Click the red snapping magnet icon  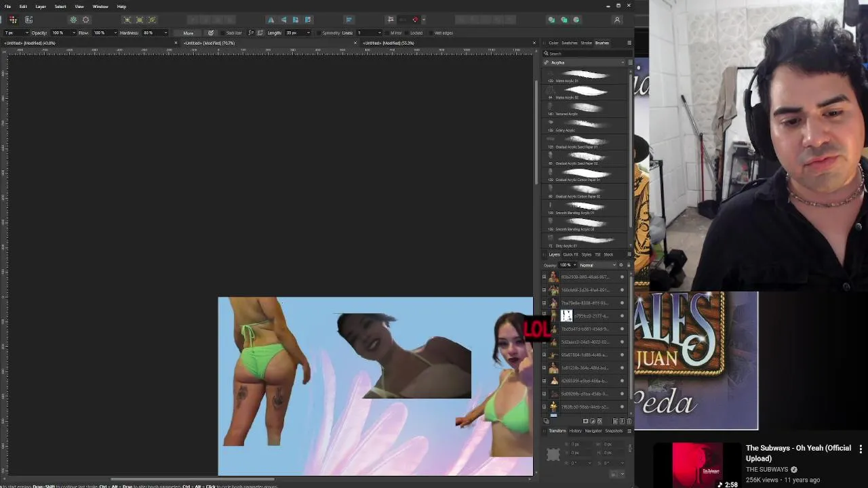point(415,20)
